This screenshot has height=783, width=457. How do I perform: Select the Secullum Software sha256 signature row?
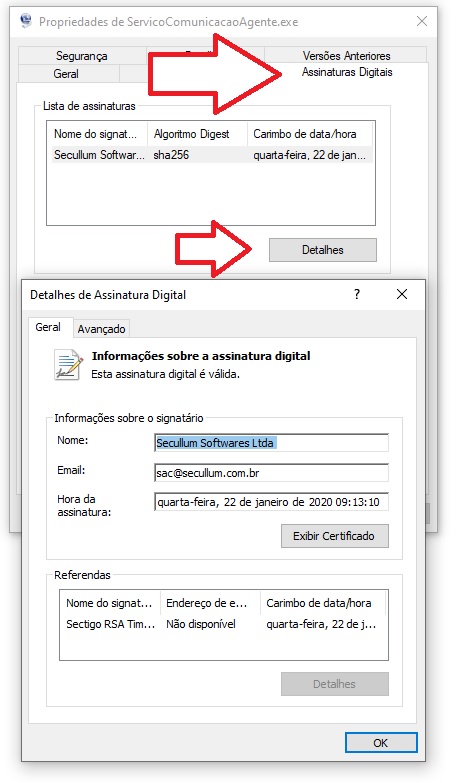(x=210, y=155)
